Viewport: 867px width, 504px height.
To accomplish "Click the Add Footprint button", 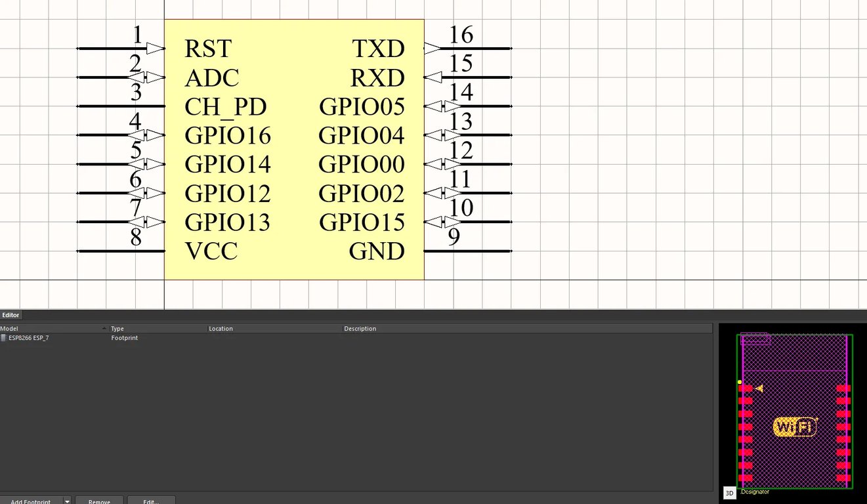I will [31, 501].
